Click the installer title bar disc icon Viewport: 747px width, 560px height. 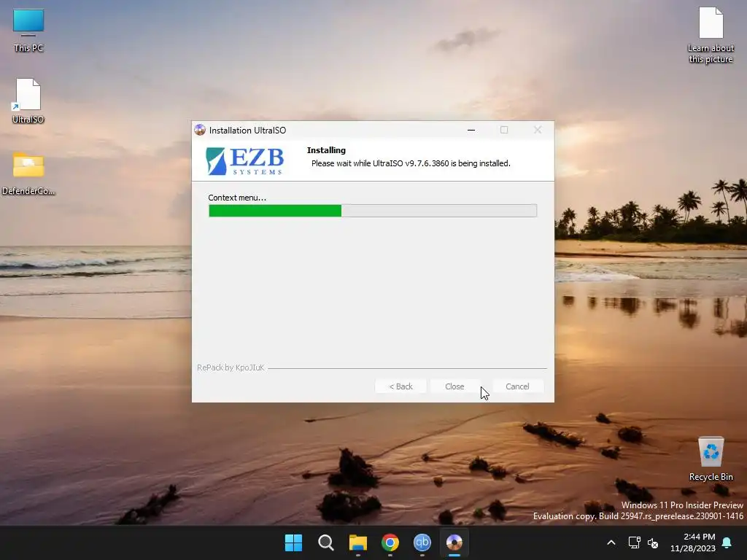pos(200,130)
